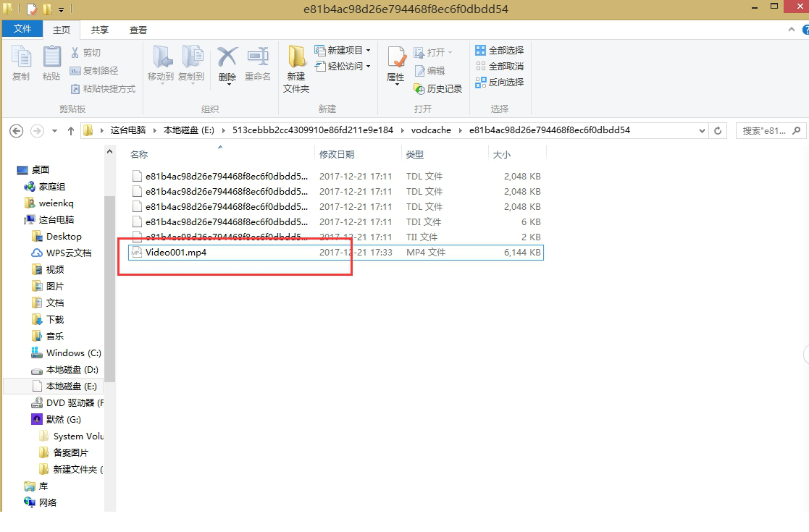
Task: Open the Easy access dropdown
Action: (345, 67)
